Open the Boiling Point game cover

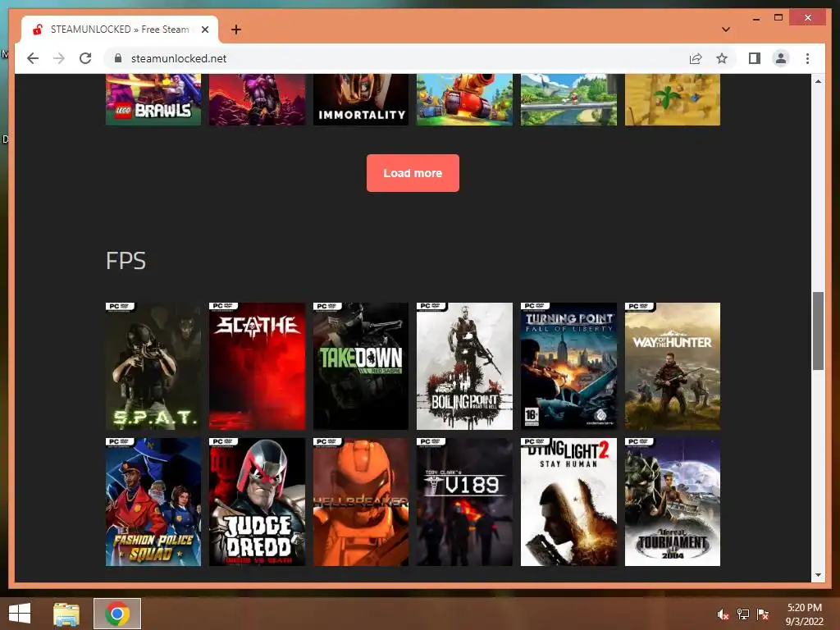(x=464, y=366)
